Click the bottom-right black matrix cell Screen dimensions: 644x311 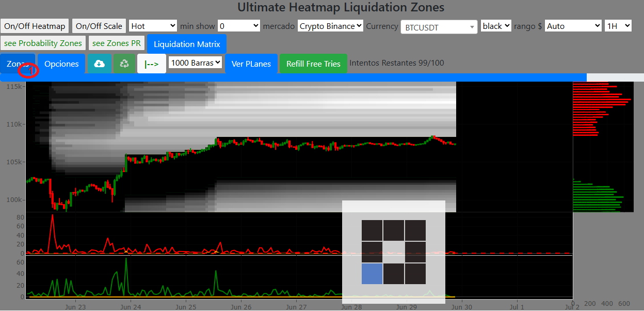click(x=415, y=274)
